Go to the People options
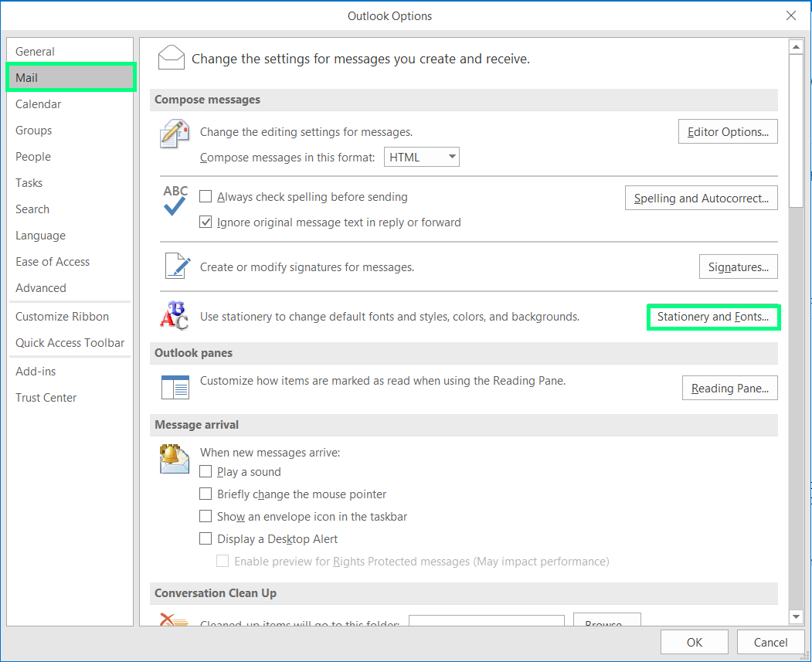 [x=70, y=156]
